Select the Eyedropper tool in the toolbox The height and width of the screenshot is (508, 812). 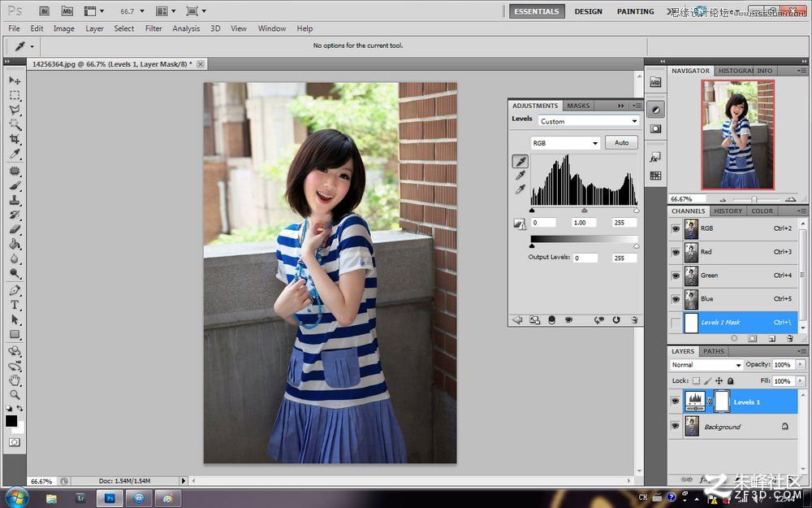click(15, 154)
